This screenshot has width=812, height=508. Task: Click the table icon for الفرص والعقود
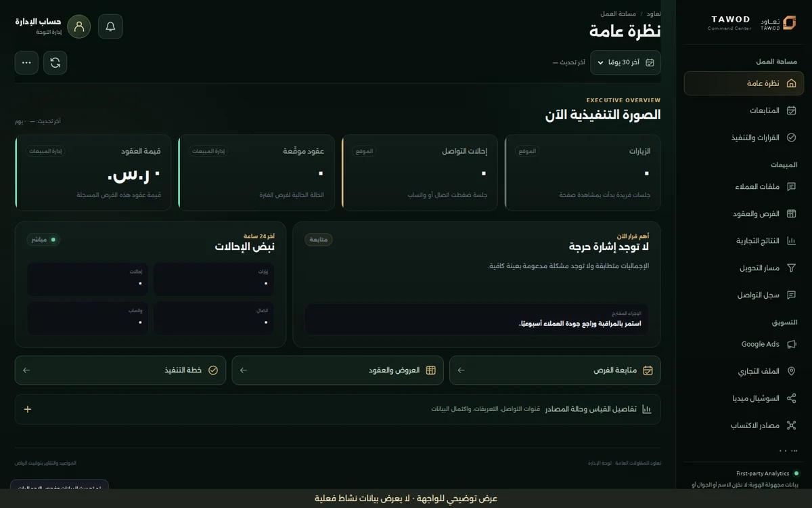pos(792,213)
